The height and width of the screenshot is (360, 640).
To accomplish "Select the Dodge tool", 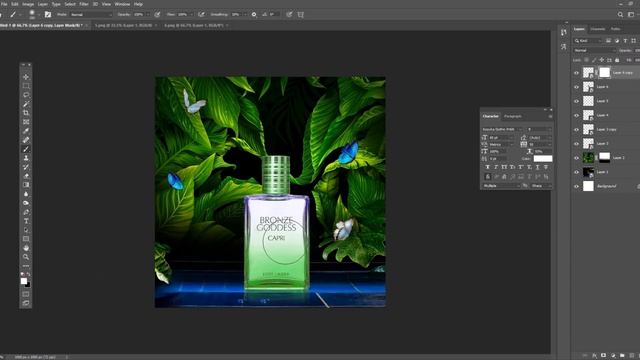I will 26,203.
